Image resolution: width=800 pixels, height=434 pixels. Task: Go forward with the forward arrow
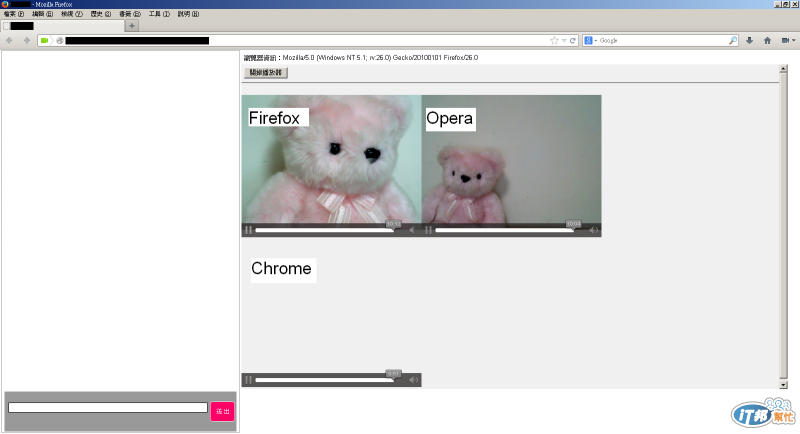pos(27,40)
